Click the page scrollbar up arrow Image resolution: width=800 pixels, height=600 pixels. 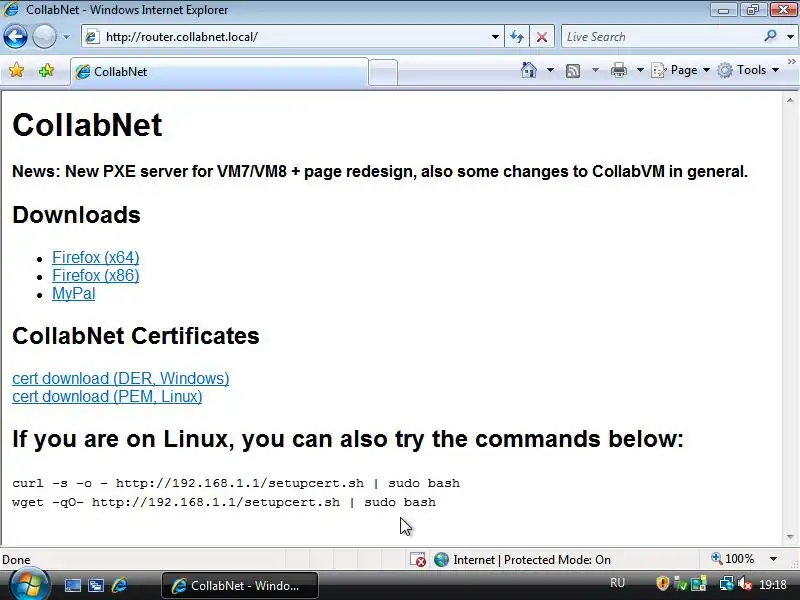[x=790, y=101]
